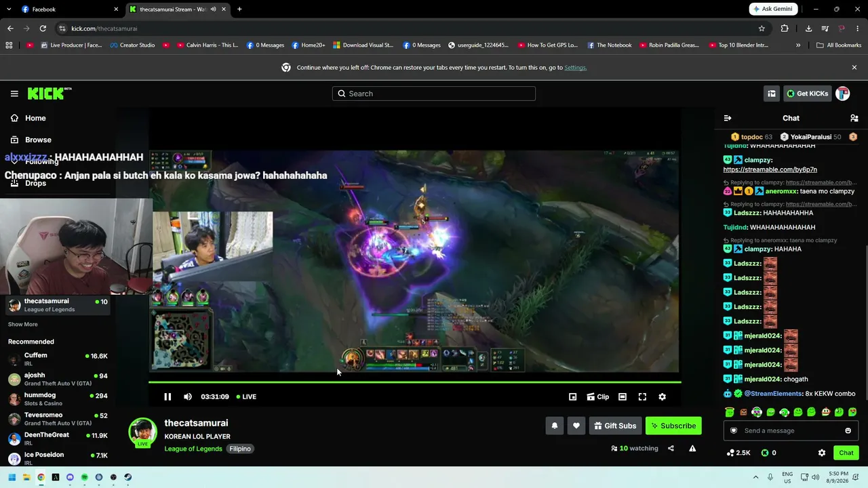Viewport: 868px width, 488px height.
Task: Click the address bar URL
Action: click(x=104, y=28)
